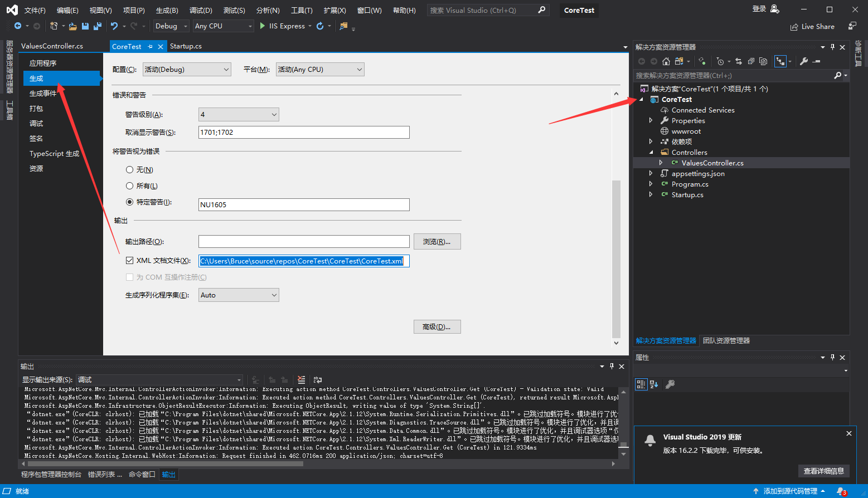This screenshot has width=868, height=498.
Task: Select the 所有(L) radio button
Action: pos(129,185)
